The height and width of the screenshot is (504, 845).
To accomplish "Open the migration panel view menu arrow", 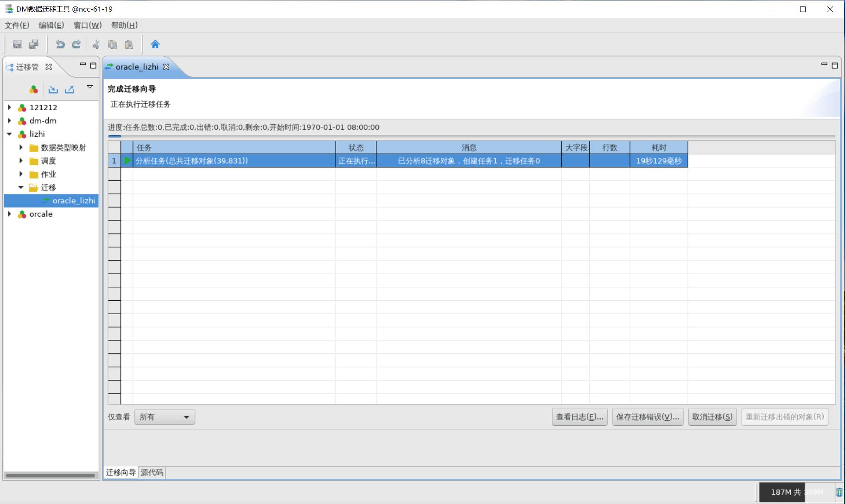I will tap(90, 87).
